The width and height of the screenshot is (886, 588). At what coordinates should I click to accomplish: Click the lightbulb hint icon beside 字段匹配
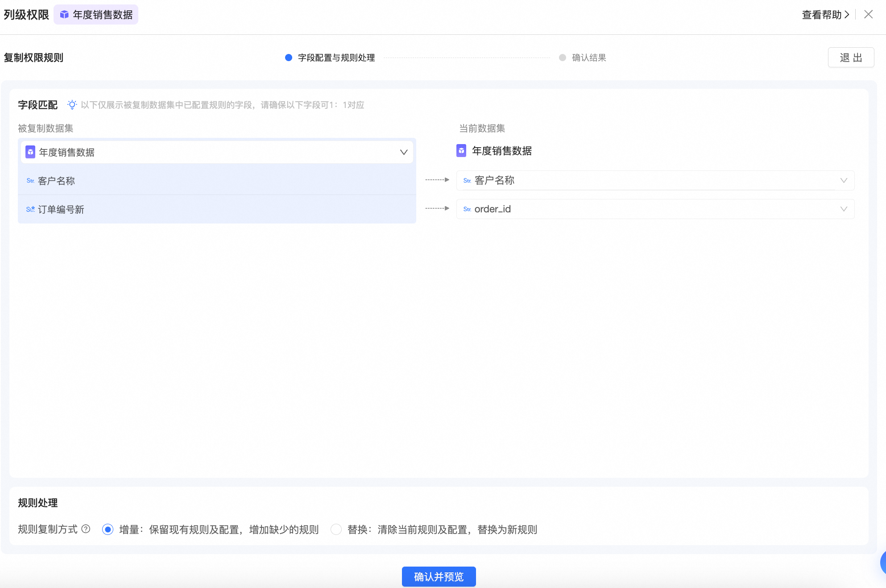pos(72,105)
